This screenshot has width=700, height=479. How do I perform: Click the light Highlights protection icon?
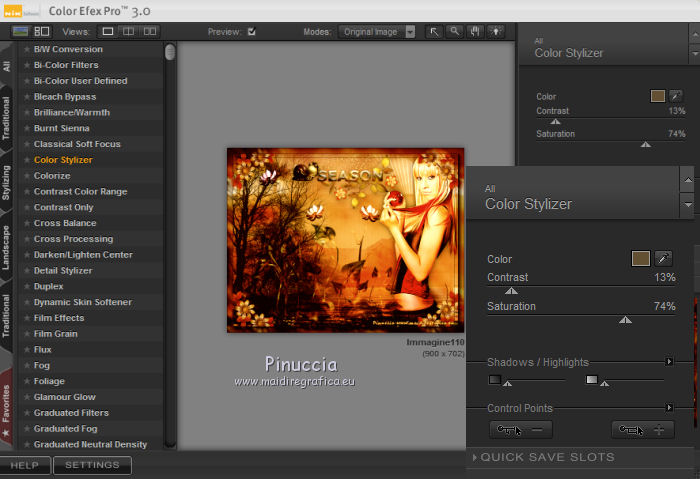pos(592,379)
